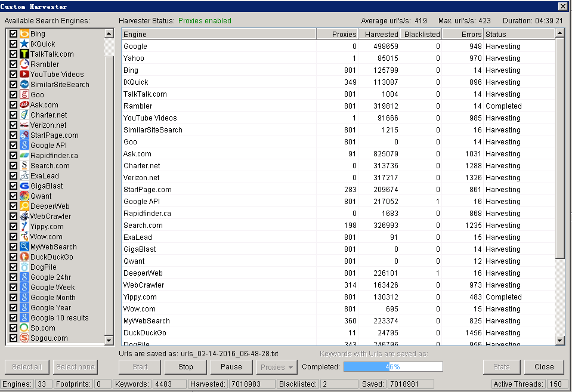Toggle the Google 10 results checkbox
The width and height of the screenshot is (572, 392).
tap(14, 317)
